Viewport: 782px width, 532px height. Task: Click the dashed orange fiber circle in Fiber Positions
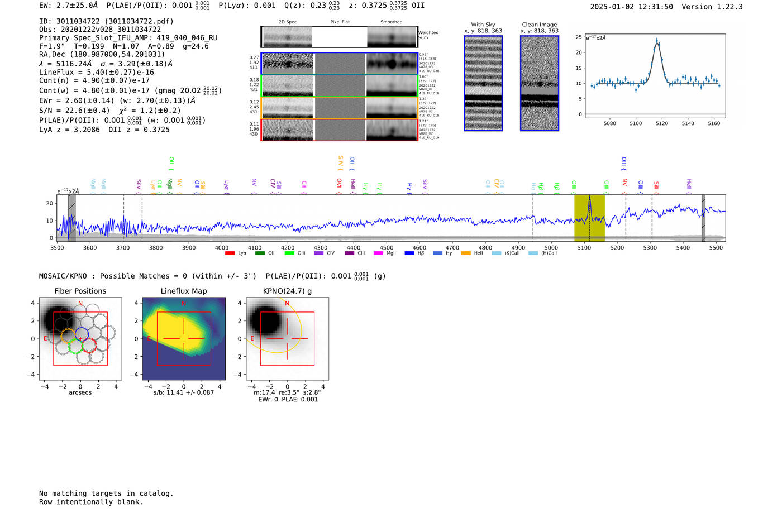coord(68,336)
